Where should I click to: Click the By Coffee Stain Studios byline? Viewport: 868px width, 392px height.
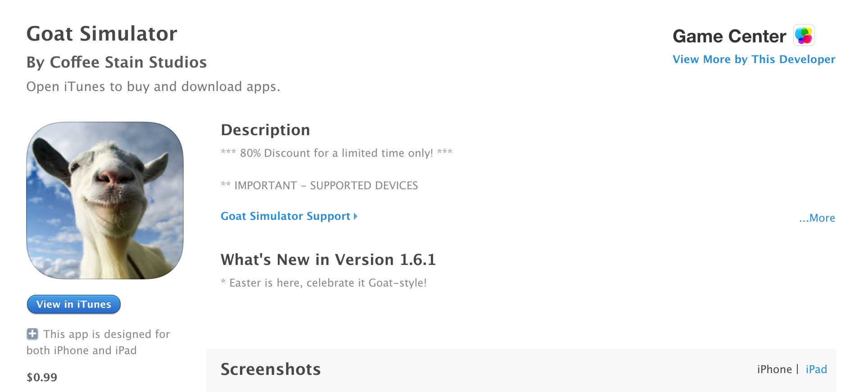(x=117, y=62)
